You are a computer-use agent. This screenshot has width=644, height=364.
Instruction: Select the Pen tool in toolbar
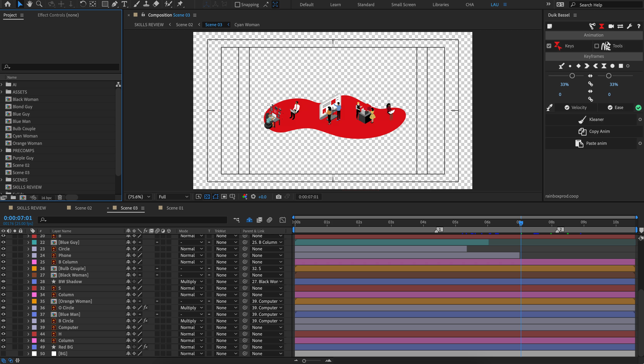click(x=115, y=4)
